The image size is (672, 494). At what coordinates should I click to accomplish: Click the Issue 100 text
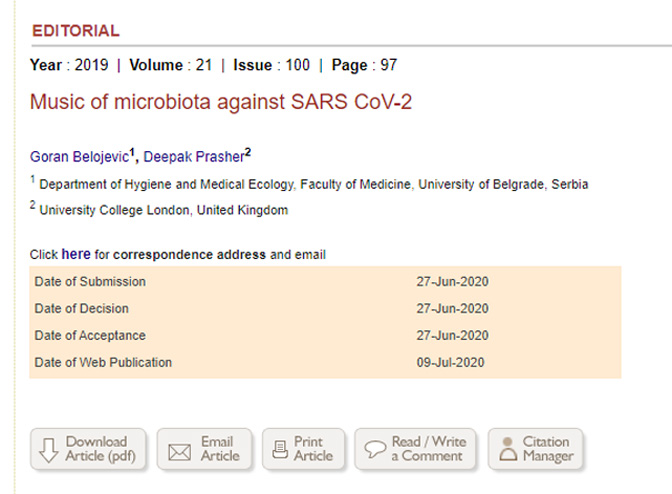click(x=271, y=66)
